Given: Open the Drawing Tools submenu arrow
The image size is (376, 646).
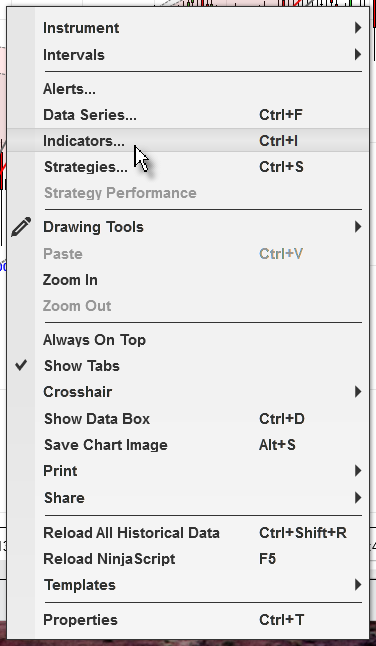Looking at the screenshot, I should [358, 227].
